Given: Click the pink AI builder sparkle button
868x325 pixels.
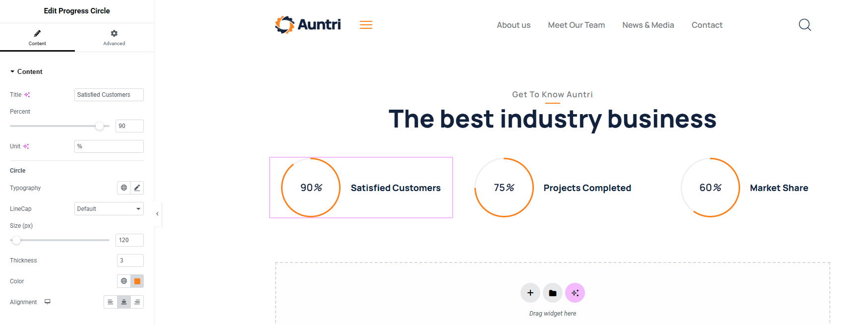Looking at the screenshot, I should pos(575,293).
